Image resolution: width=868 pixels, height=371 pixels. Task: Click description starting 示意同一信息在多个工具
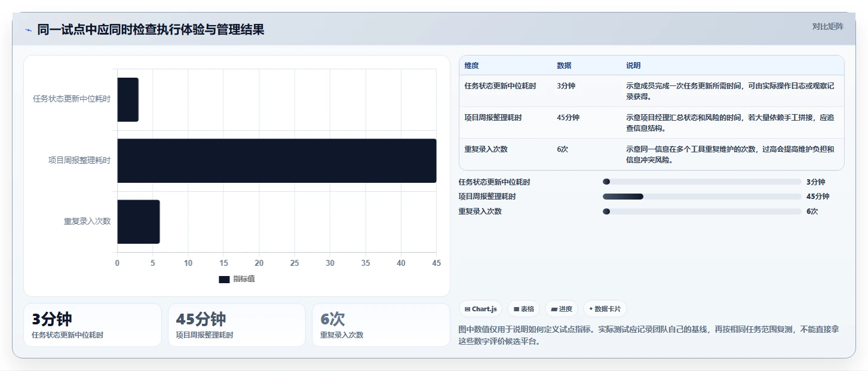(730, 155)
